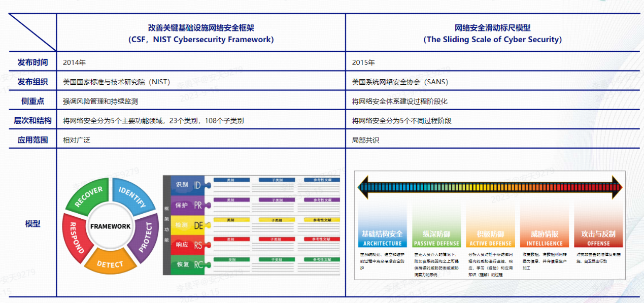Click 参考性文献 tag in the 检测 DE row
Image resolution: width=644 pixels, height=303 pixels.
tap(322, 220)
